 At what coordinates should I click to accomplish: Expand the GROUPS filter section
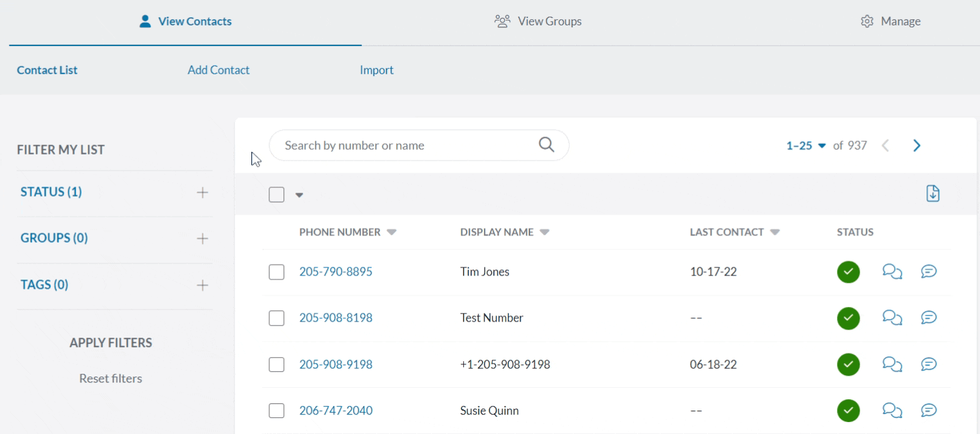(x=201, y=237)
